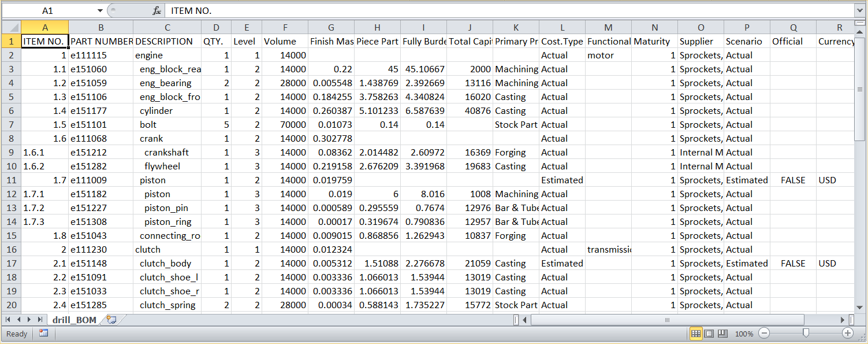The image size is (868, 344).
Task: Click the macro recording icon in status bar
Action: (x=44, y=334)
